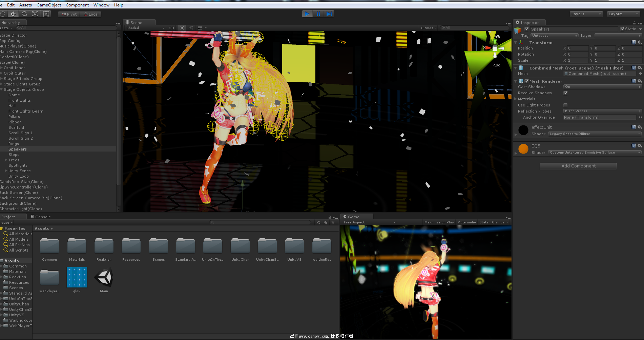Toggle the Inspector lock icon
644x340 pixels.
(634, 23)
